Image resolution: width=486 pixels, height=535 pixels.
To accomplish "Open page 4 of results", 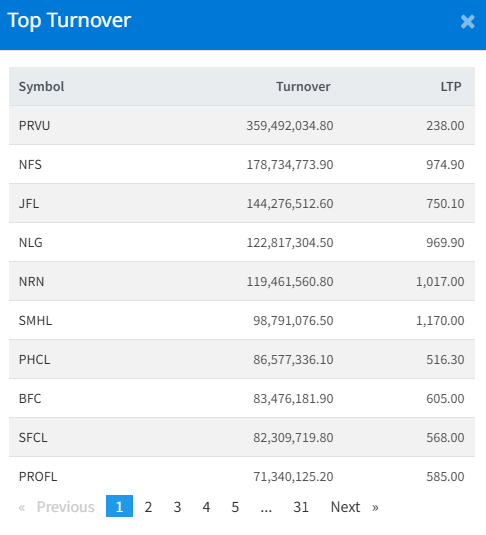I will click(206, 507).
